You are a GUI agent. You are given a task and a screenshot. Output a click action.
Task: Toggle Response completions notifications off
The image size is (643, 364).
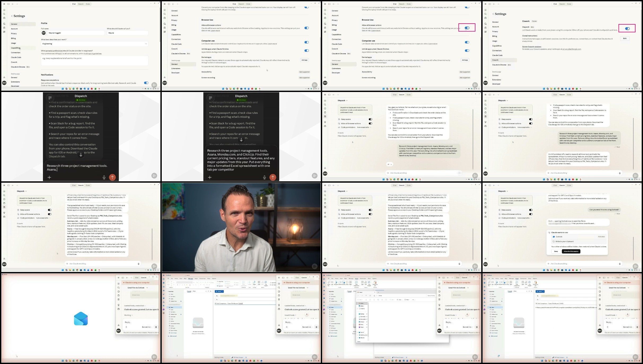coord(146,83)
